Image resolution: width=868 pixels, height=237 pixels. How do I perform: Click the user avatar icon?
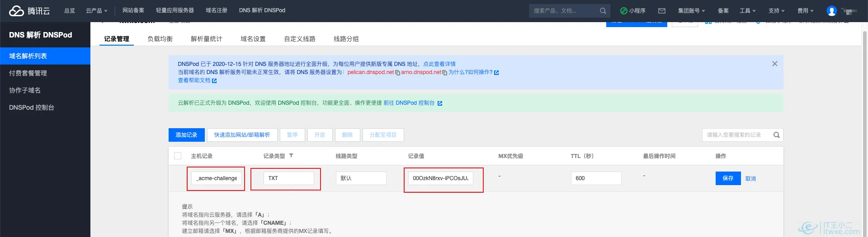(831, 11)
